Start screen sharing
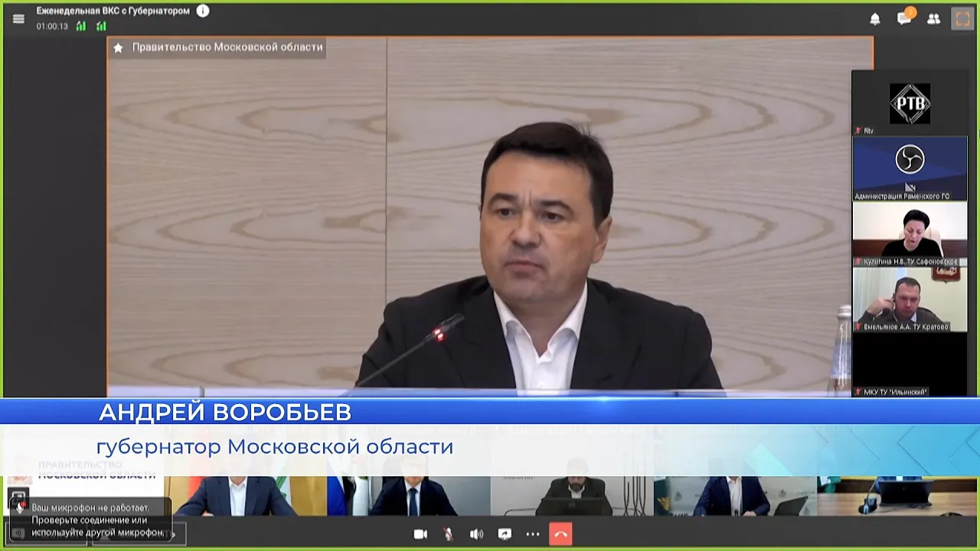 (x=505, y=534)
